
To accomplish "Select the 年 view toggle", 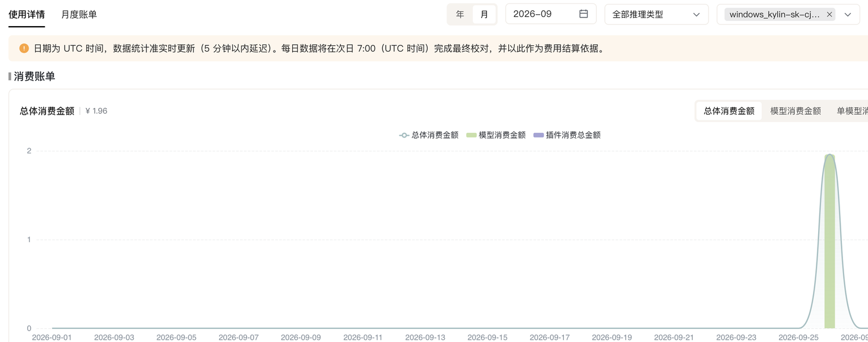I will coord(460,14).
